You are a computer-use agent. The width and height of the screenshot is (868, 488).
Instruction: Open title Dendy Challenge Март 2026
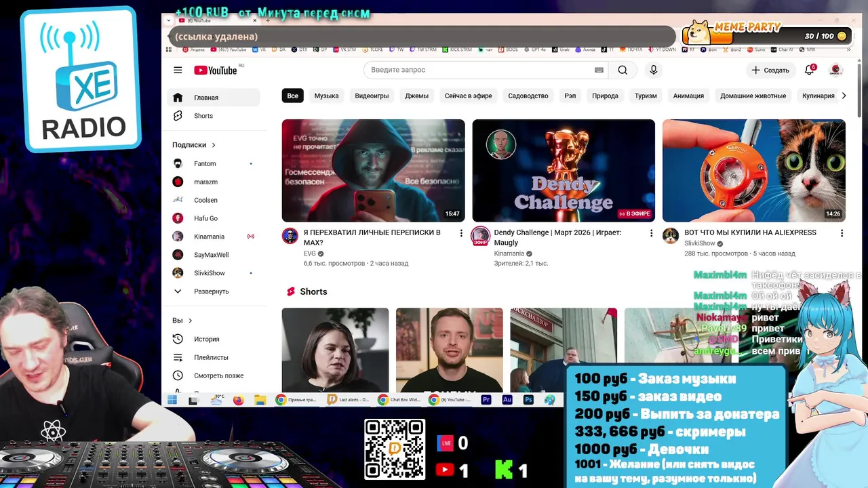[557, 237]
